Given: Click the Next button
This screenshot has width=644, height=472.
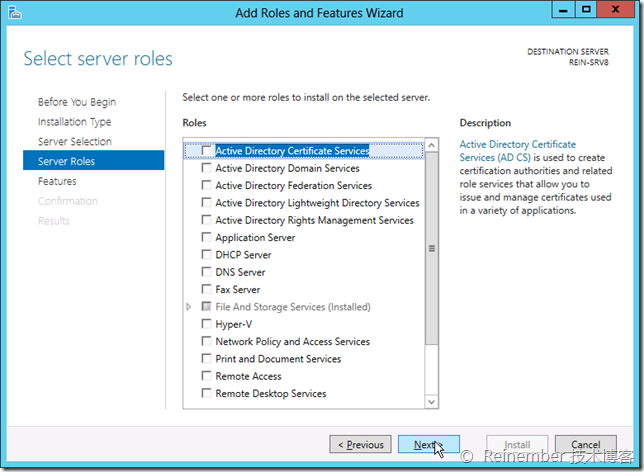Looking at the screenshot, I should click(x=428, y=445).
